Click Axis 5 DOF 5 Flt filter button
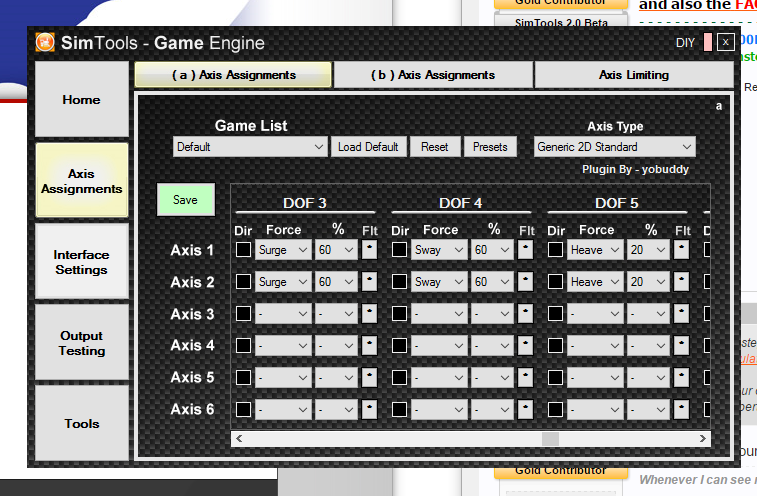 (681, 377)
